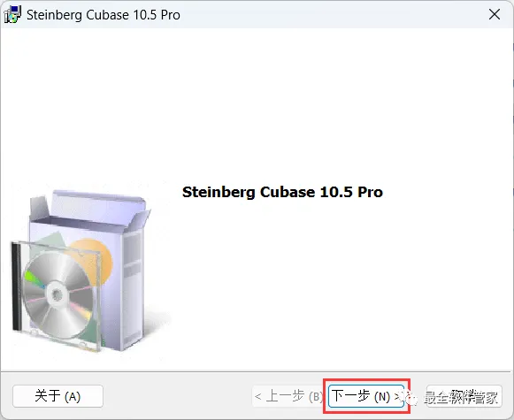The height and width of the screenshot is (420, 514).
Task: Close the Cubase installer window
Action: coord(495,14)
